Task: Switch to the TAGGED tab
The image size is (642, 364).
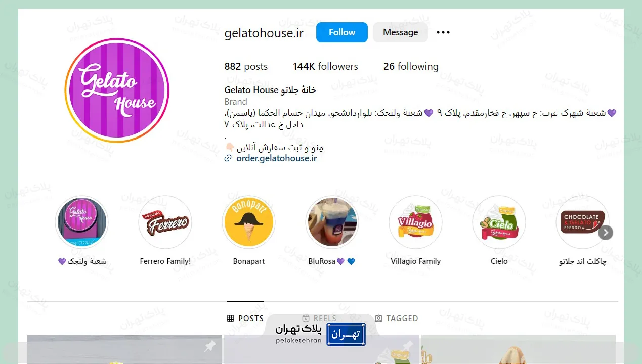Action: [397, 318]
